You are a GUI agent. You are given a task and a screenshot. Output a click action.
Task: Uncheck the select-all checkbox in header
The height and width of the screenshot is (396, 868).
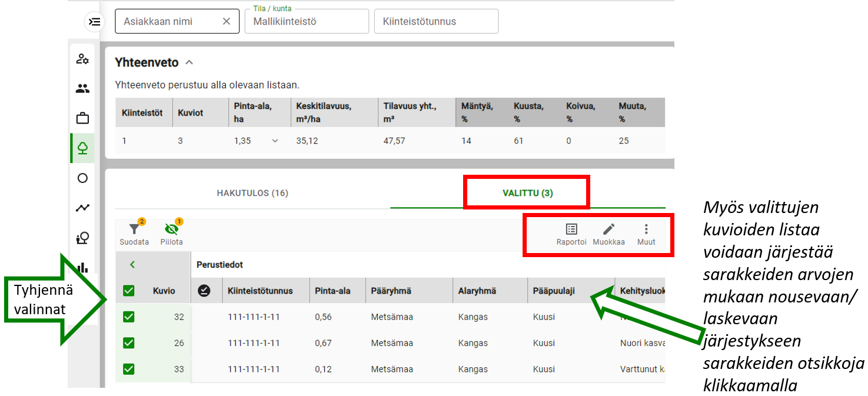[129, 291]
